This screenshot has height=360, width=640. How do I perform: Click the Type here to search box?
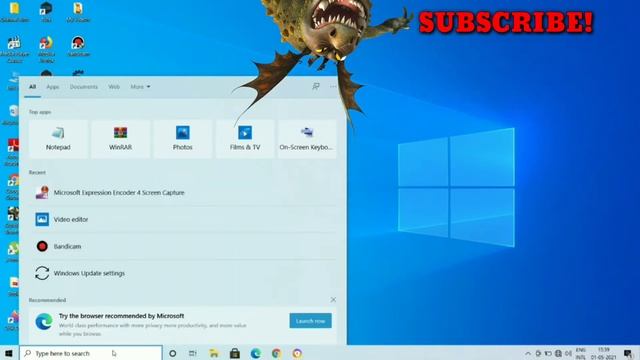pos(91,353)
